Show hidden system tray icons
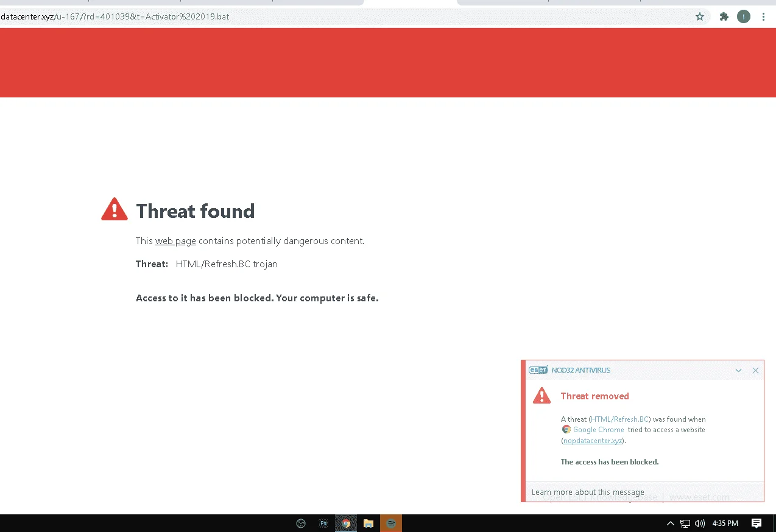The width and height of the screenshot is (776, 532). (x=671, y=523)
